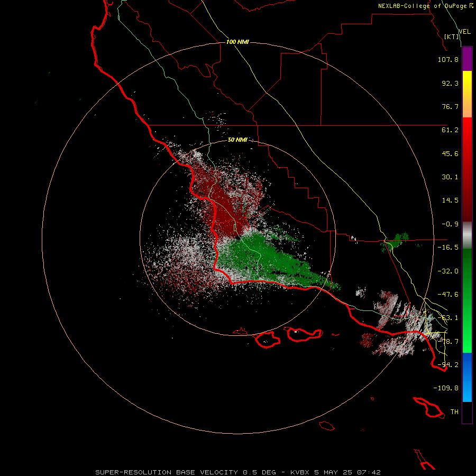The width and height of the screenshot is (476, 476).
Task: Click the 92.3 velocity scale value
Action: (450, 83)
